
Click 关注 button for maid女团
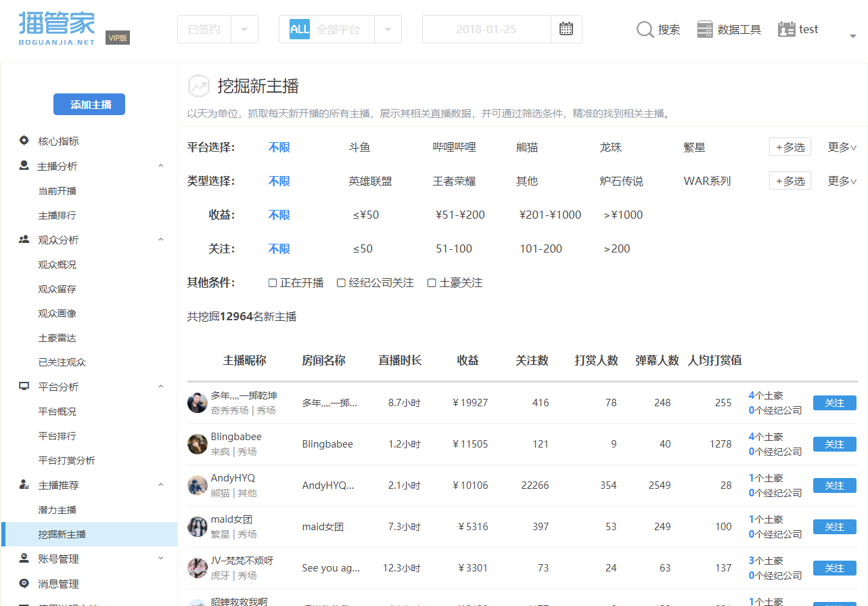point(835,527)
